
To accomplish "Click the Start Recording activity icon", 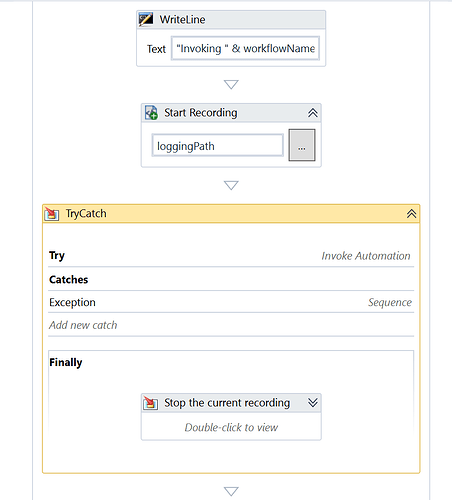I will [x=151, y=113].
